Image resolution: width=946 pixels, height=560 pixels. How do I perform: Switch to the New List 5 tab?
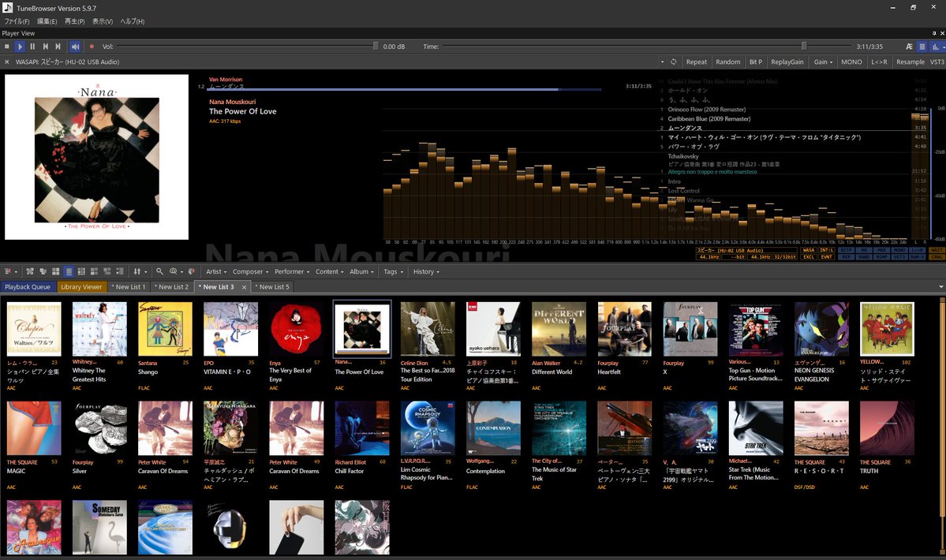pyautogui.click(x=273, y=288)
